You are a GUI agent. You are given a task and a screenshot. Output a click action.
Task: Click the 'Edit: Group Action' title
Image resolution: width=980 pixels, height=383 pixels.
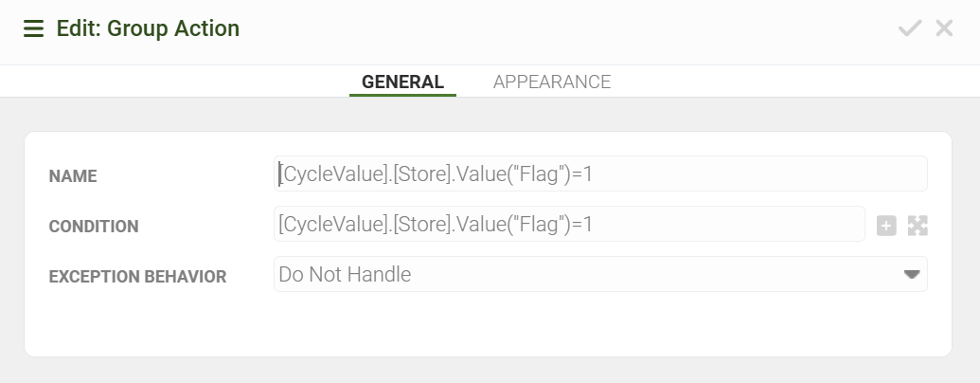click(x=148, y=28)
